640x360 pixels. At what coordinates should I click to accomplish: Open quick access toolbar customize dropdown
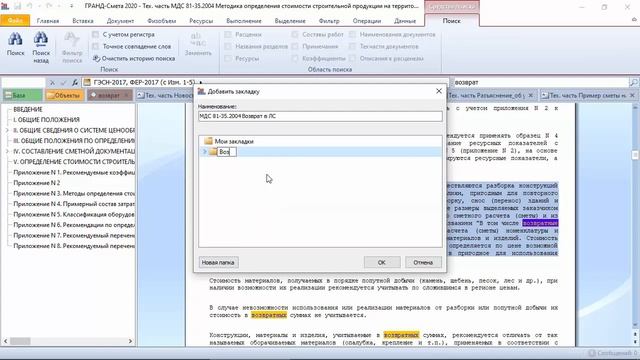(71, 6)
